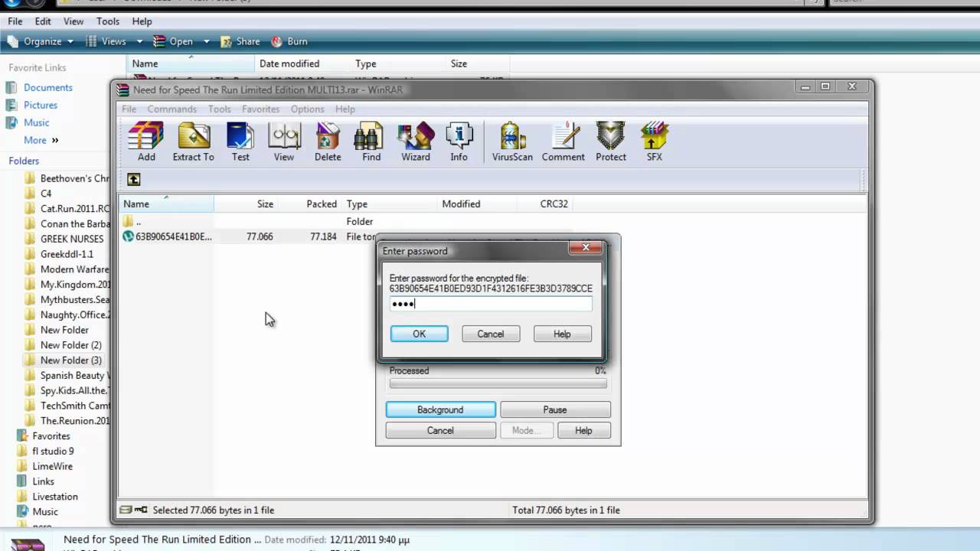Open Explorer Views dropdown arrow
980x551 pixels.
click(x=139, y=41)
